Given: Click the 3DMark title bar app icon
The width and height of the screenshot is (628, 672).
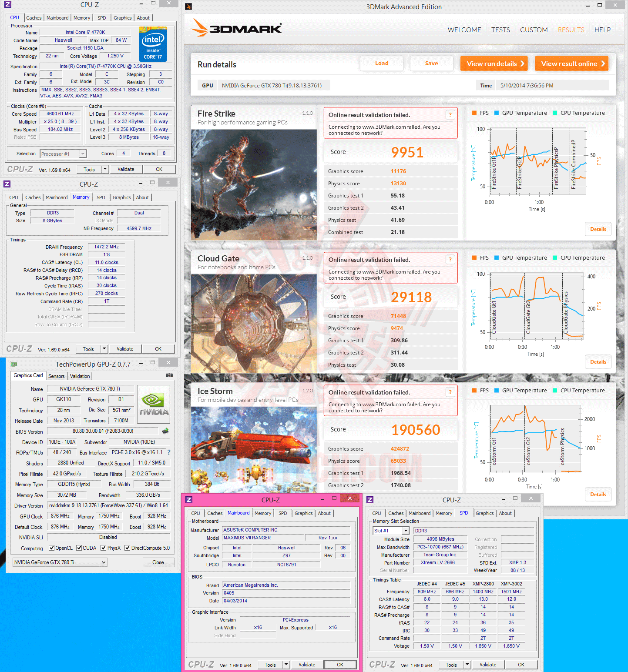Looking at the screenshot, I should tap(188, 7).
